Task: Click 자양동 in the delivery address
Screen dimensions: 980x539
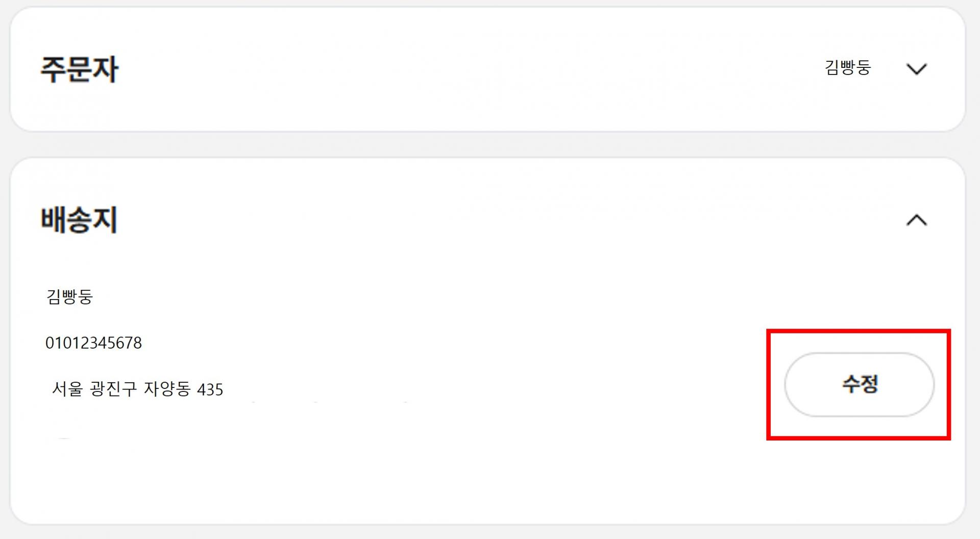Action: pos(167,389)
